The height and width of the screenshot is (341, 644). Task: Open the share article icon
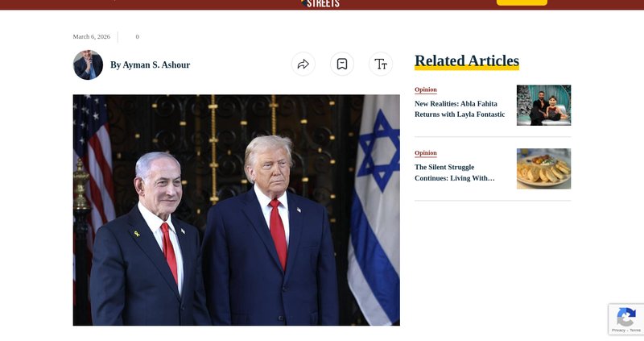[x=303, y=64]
